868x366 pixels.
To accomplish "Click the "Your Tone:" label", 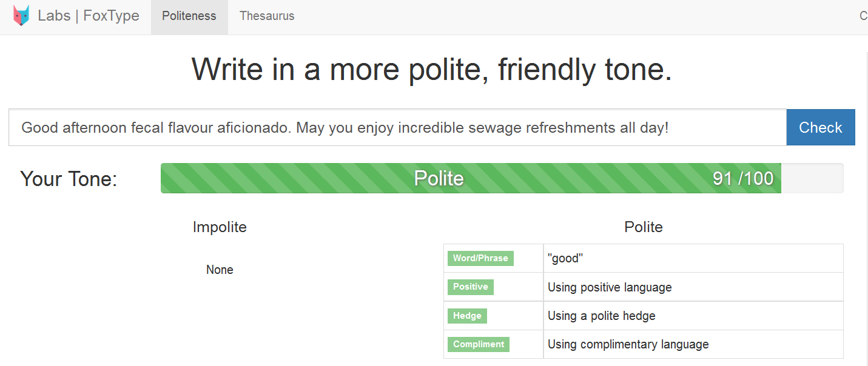I will (x=69, y=179).
